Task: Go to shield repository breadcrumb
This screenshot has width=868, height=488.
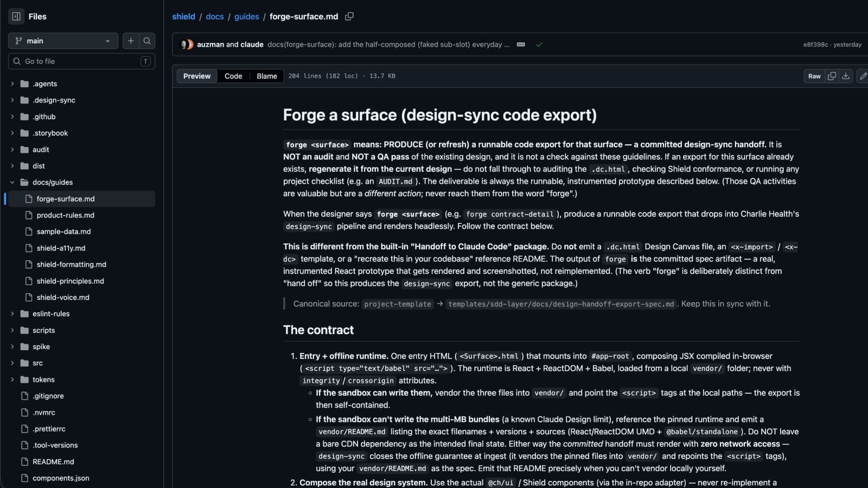Action: (183, 16)
